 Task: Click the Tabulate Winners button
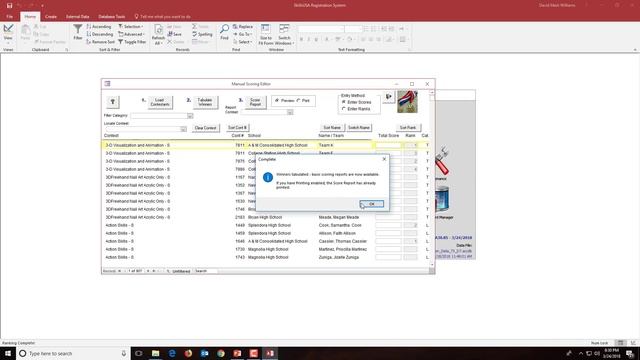[205, 102]
